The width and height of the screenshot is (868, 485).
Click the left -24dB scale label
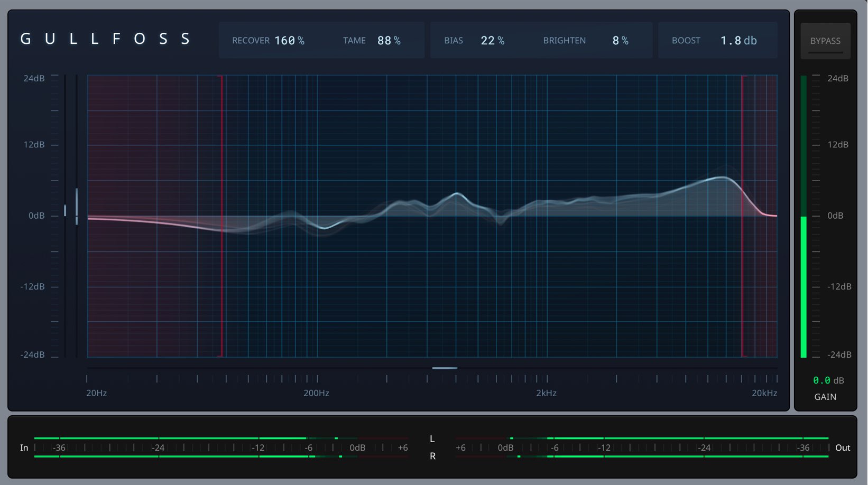coord(32,355)
